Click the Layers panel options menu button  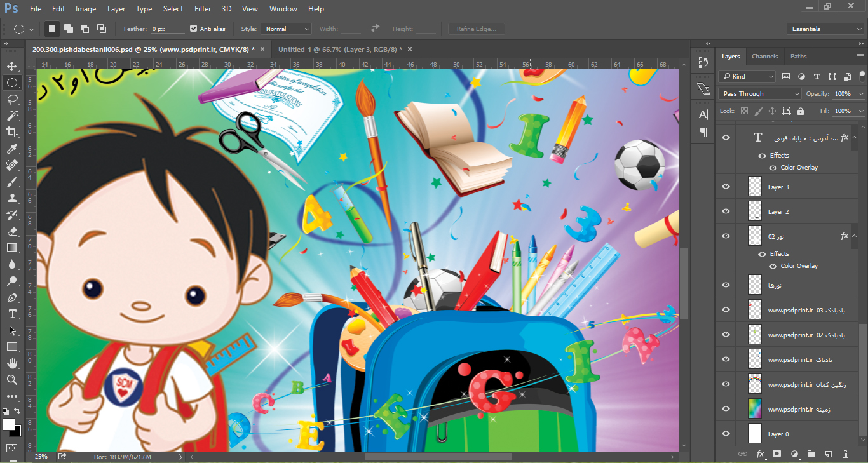click(x=861, y=56)
